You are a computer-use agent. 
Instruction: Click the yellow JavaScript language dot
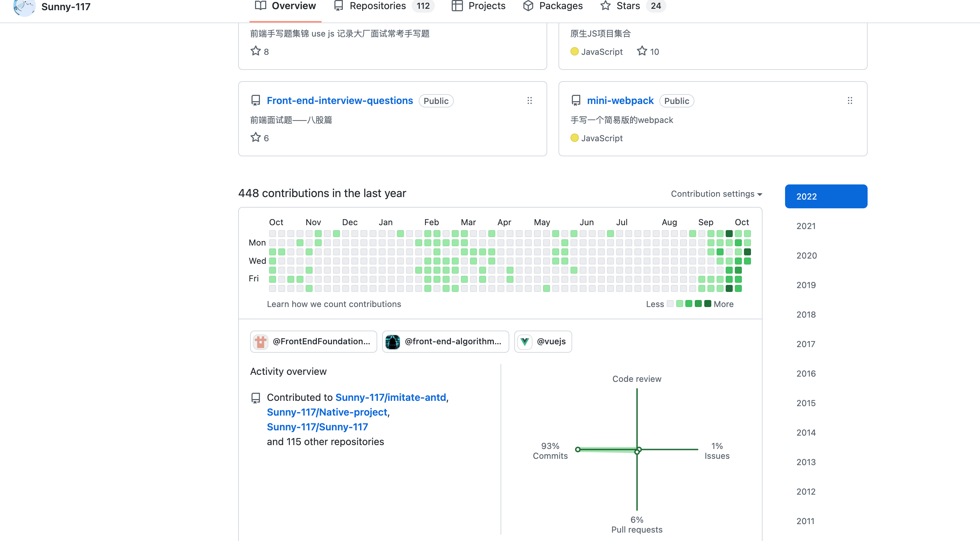point(575,138)
